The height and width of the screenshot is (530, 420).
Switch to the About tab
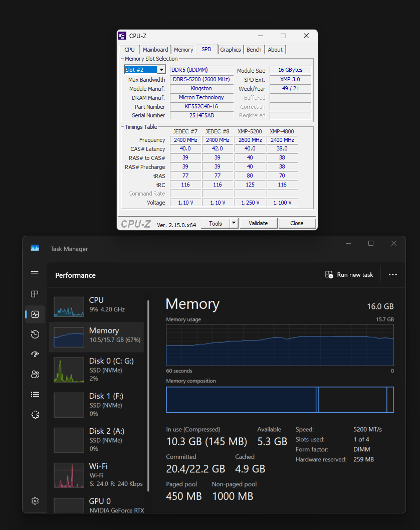[275, 50]
